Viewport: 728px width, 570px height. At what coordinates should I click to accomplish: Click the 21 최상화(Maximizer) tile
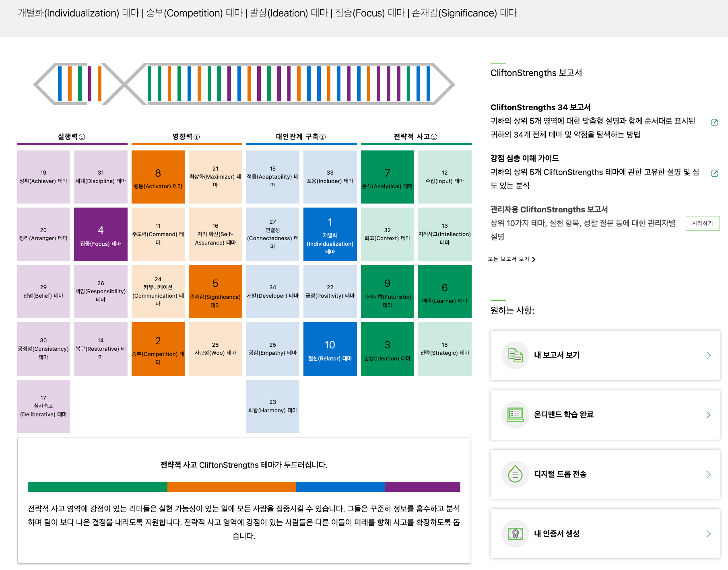(x=215, y=177)
